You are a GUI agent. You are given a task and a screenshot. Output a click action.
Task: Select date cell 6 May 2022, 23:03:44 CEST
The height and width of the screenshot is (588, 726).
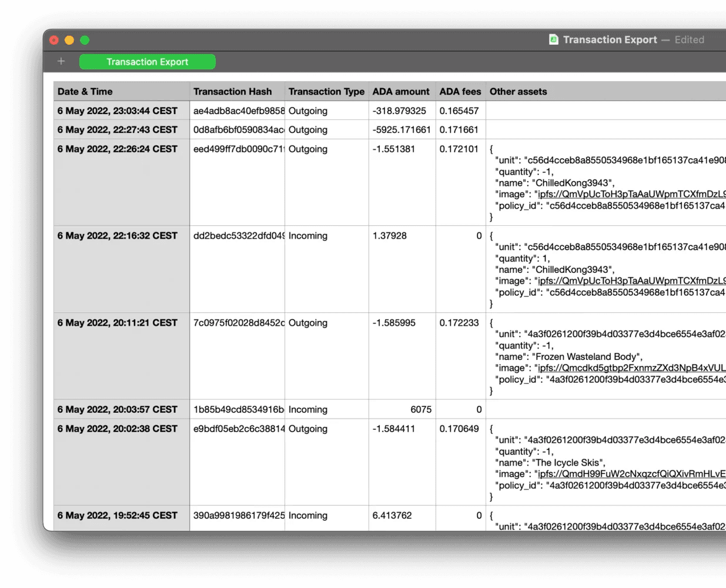[x=122, y=111]
